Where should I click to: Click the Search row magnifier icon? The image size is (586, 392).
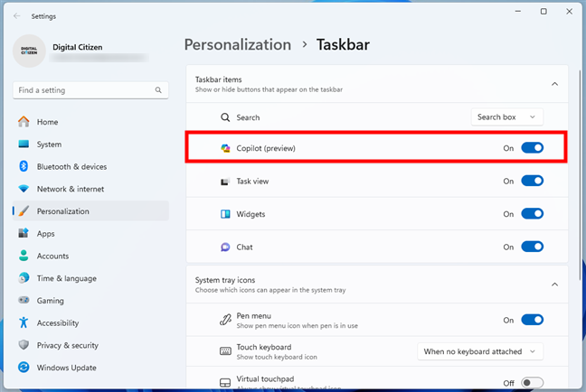[x=225, y=117]
